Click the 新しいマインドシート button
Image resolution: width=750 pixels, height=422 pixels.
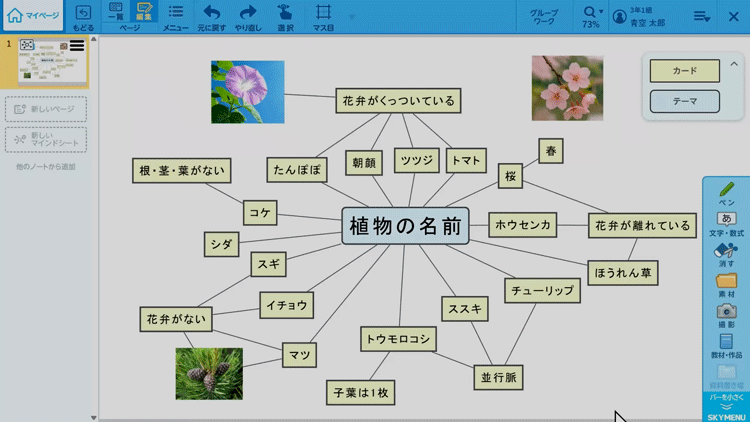point(46,140)
